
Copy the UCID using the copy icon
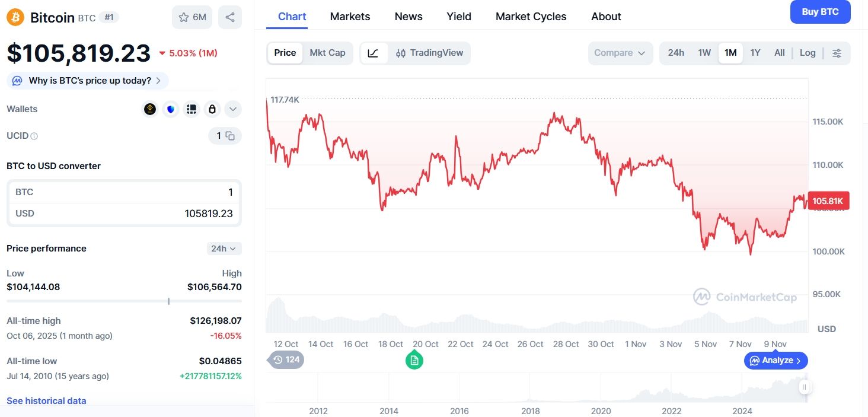(231, 136)
